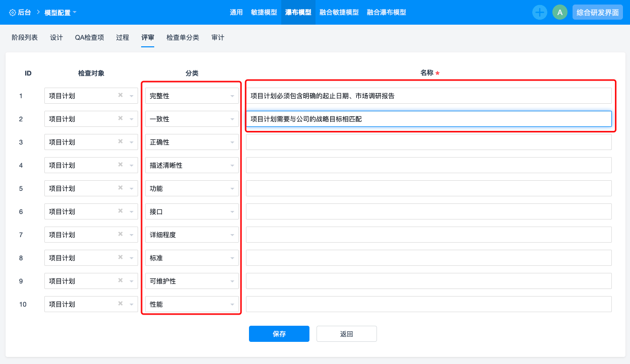Remove 项目计划 value in row 5

click(120, 188)
